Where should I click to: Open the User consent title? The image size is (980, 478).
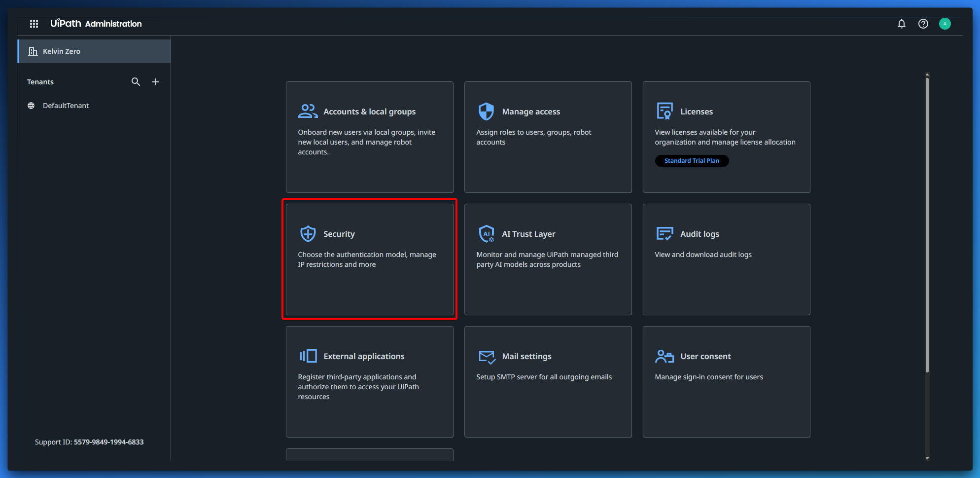click(705, 357)
